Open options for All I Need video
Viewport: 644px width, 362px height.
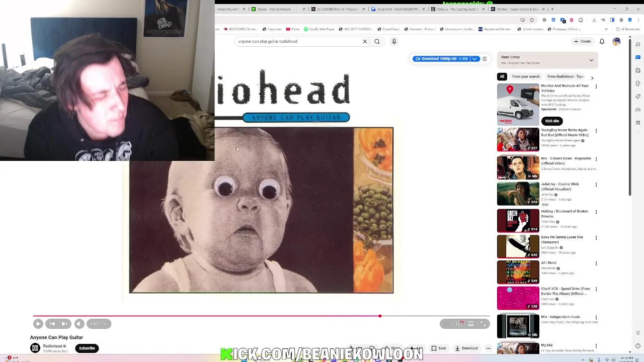(596, 263)
